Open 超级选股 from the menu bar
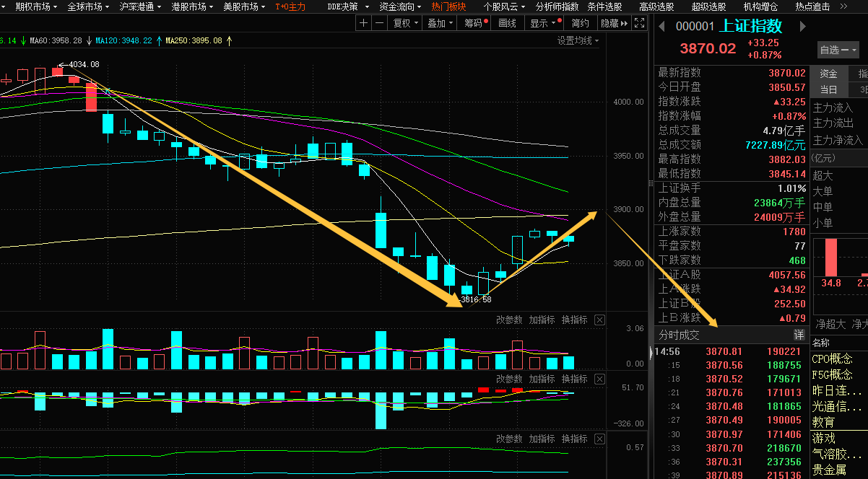The image size is (868, 479). pos(708,6)
